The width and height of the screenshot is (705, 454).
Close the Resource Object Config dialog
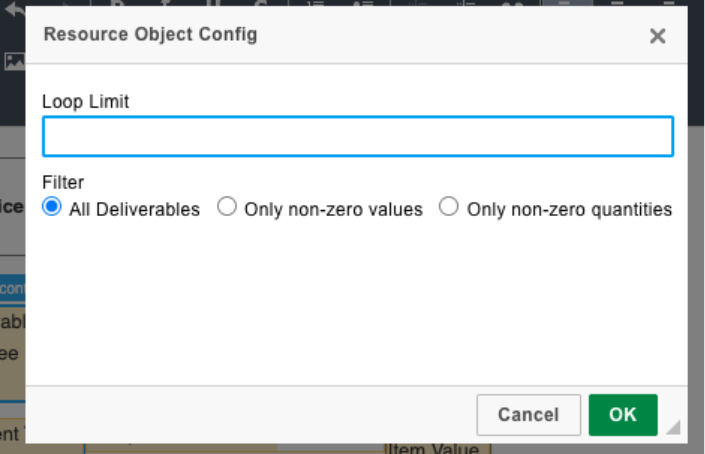click(657, 36)
